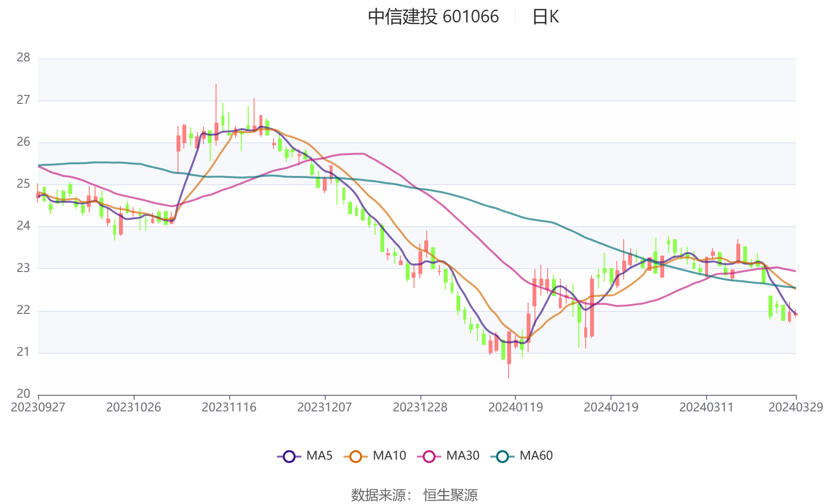Select the 20231116 date on the x-axis
The width and height of the screenshot is (829, 504).
pos(229,407)
